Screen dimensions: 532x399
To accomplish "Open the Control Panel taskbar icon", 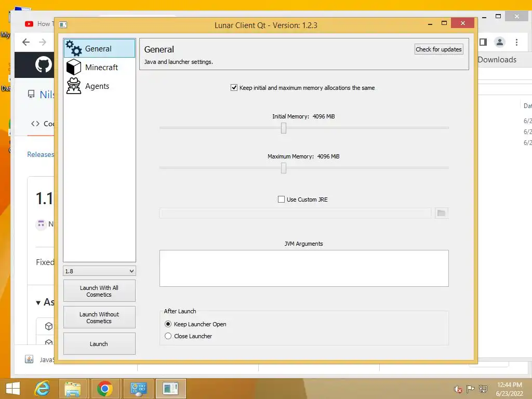I will coord(138,389).
